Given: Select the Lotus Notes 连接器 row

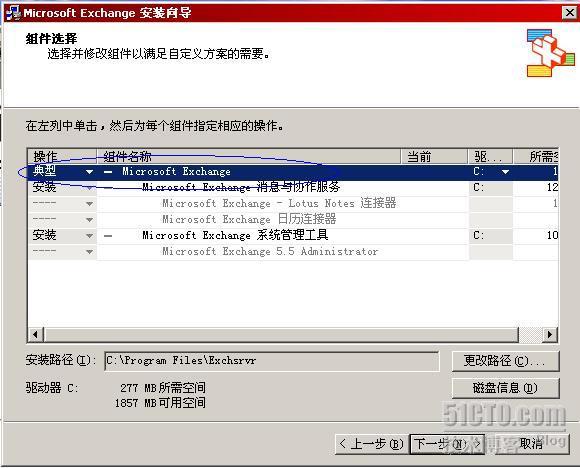Looking at the screenshot, I should tap(293, 204).
